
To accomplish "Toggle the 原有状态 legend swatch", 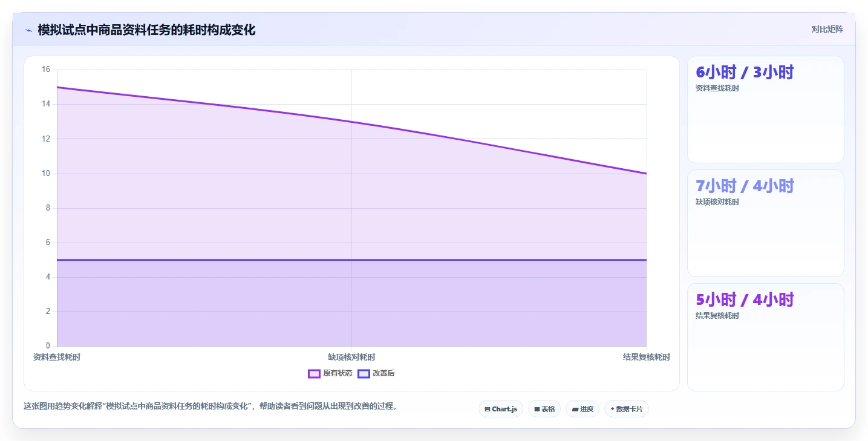I will 314,374.
